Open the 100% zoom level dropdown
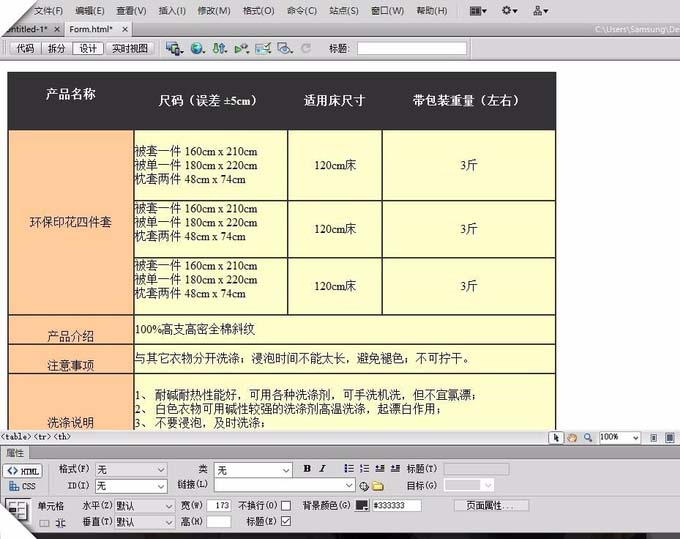This screenshot has height=539, width=680. pyautogui.click(x=619, y=437)
